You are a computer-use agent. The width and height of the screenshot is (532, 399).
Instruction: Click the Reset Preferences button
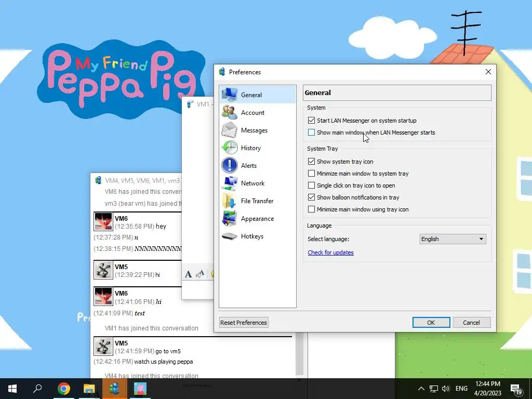pos(244,322)
